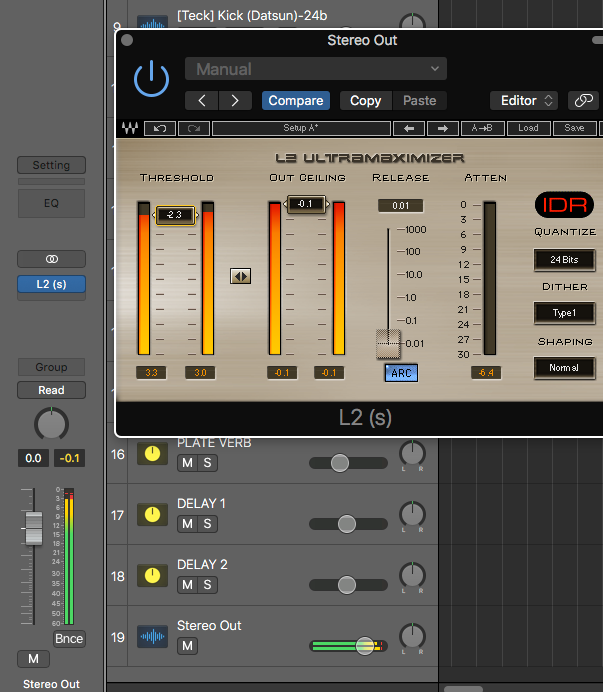Mute the DELAY 2 track

pos(187,585)
